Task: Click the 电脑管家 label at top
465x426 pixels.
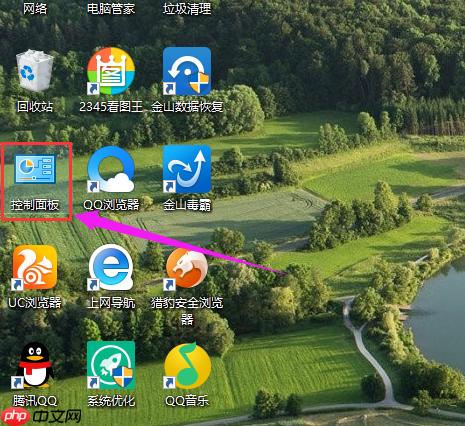Action: pyautogui.click(x=111, y=8)
